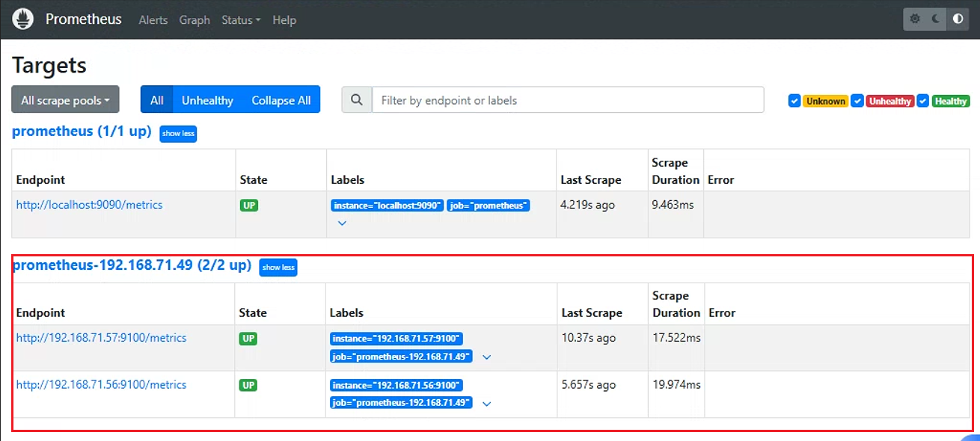
Task: Click the Targets page heading
Action: click(49, 65)
